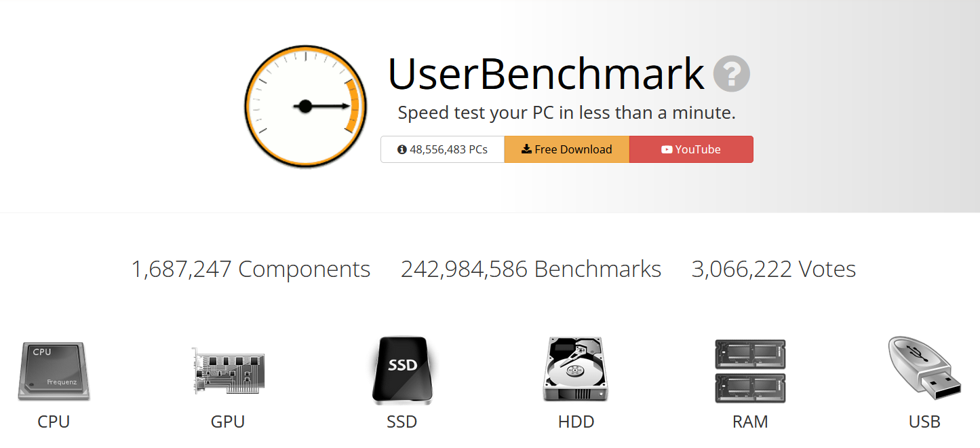Image resolution: width=980 pixels, height=448 pixels.
Task: Open the 3,066,222 Votes link
Action: pos(773,269)
